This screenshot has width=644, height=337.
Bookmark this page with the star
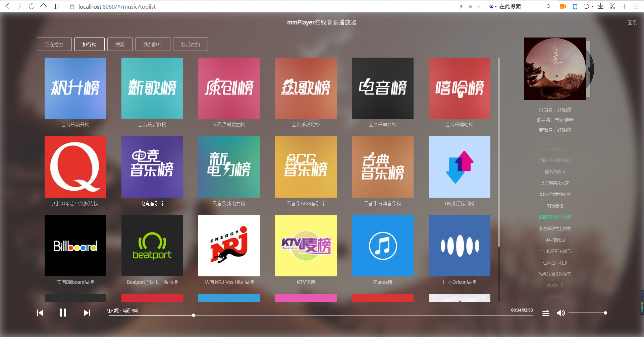click(x=72, y=6)
